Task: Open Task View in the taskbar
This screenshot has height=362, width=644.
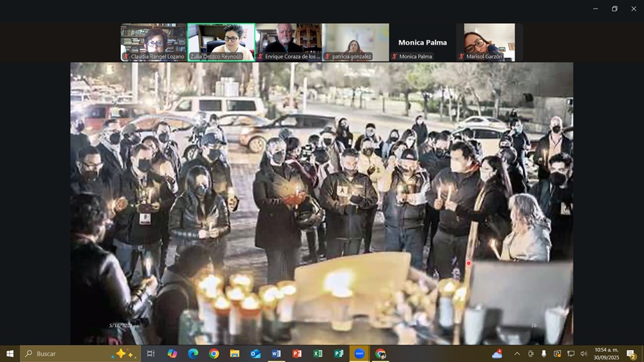Action: click(150, 354)
